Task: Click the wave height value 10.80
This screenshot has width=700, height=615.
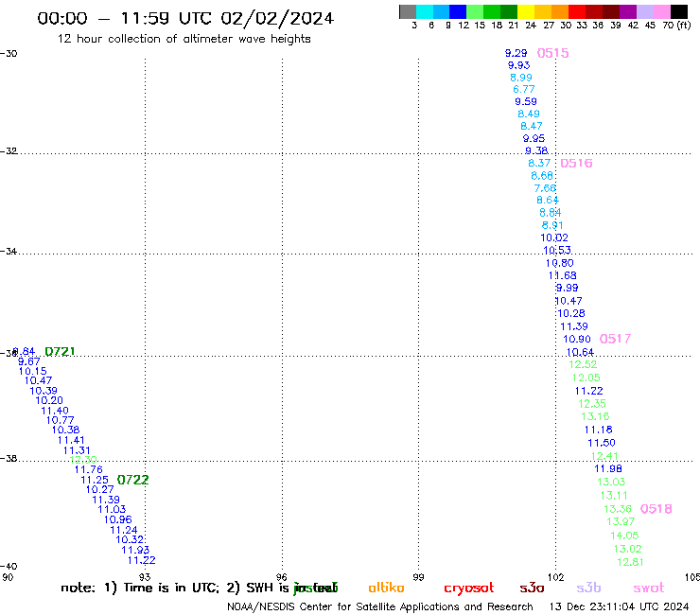Action: pos(560,263)
